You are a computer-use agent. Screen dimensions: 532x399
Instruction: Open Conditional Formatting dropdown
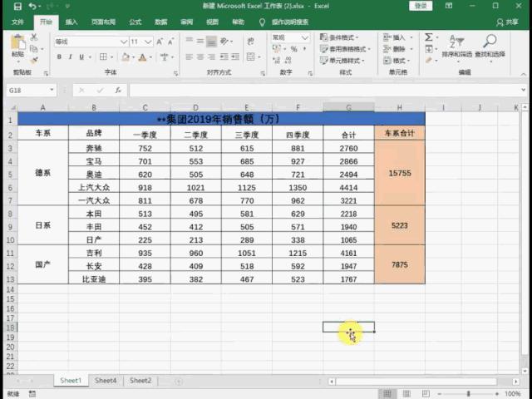point(339,37)
